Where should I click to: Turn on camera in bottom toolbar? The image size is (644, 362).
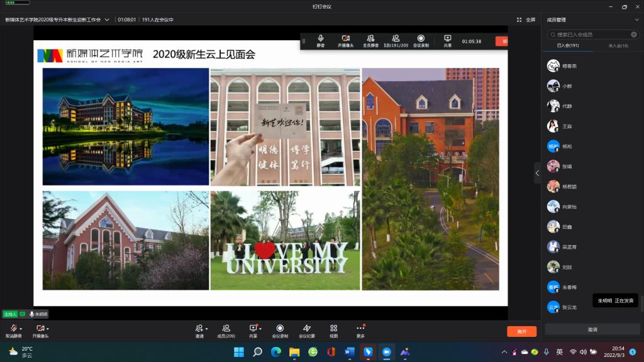click(x=40, y=329)
